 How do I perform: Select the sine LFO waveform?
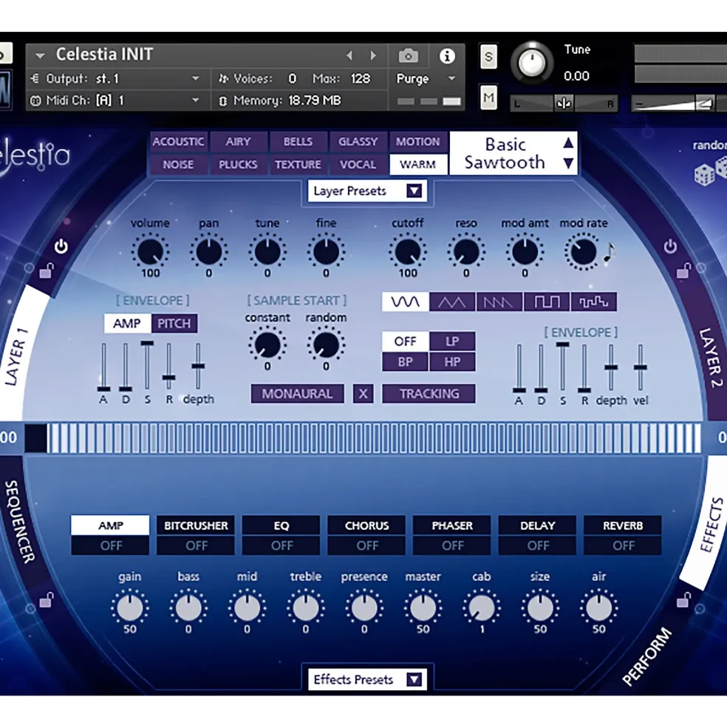coord(406,302)
